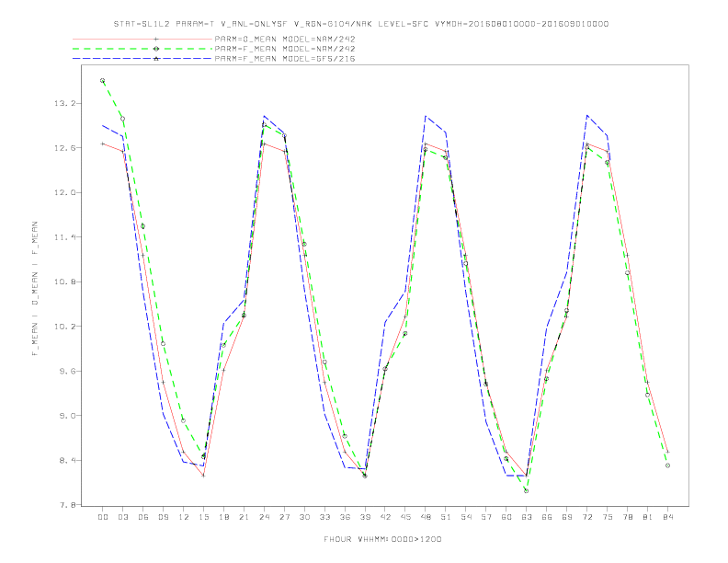This screenshot has height=563, width=728.
Task: Click the green circle data point at hour 84
Action: [667, 465]
